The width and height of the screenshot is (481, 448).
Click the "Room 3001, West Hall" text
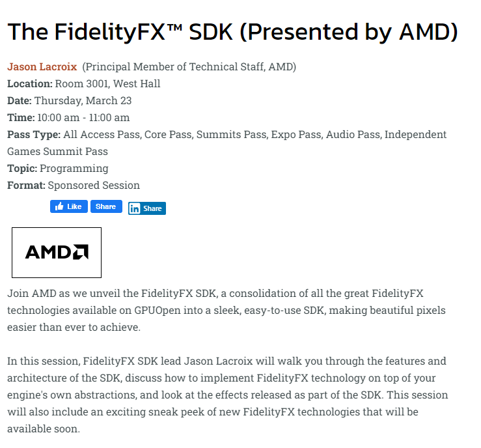click(107, 84)
